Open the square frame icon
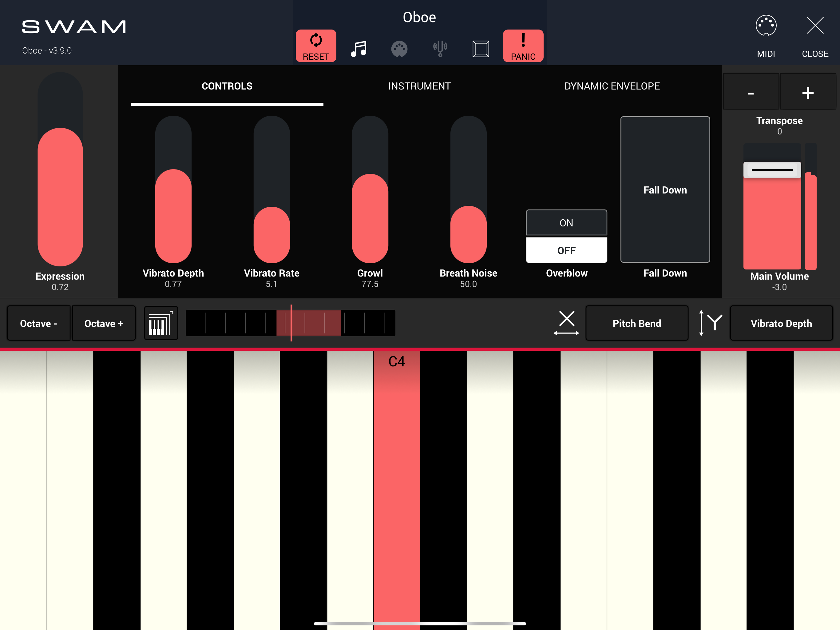This screenshot has width=840, height=630. 480,49
